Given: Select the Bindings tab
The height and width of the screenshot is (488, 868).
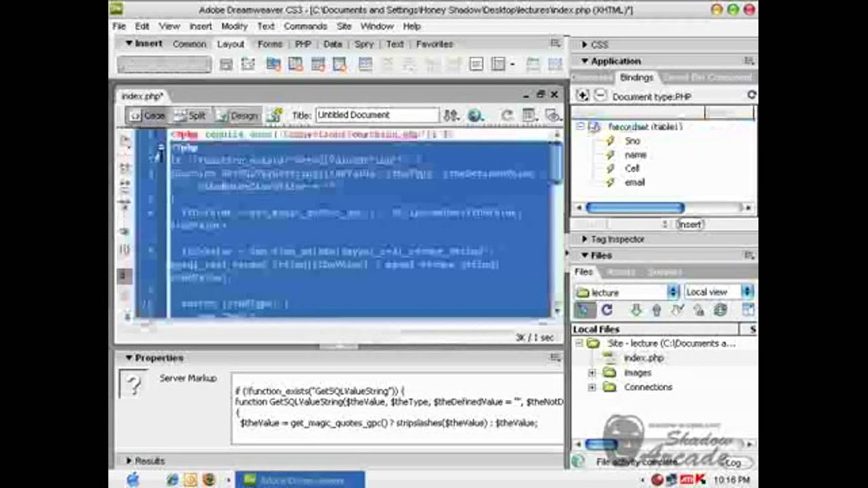Looking at the screenshot, I should [x=636, y=78].
